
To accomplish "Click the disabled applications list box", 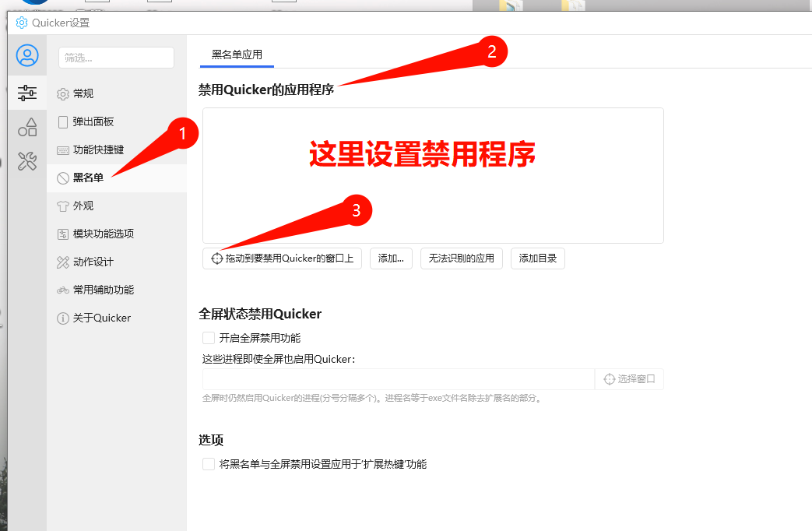I will [x=433, y=176].
